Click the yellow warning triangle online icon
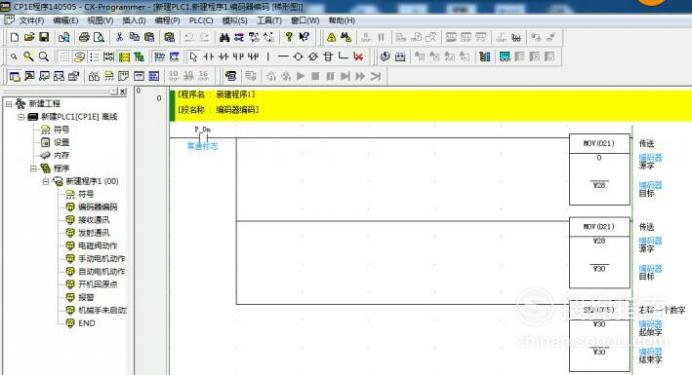The image size is (692, 375). (331, 38)
